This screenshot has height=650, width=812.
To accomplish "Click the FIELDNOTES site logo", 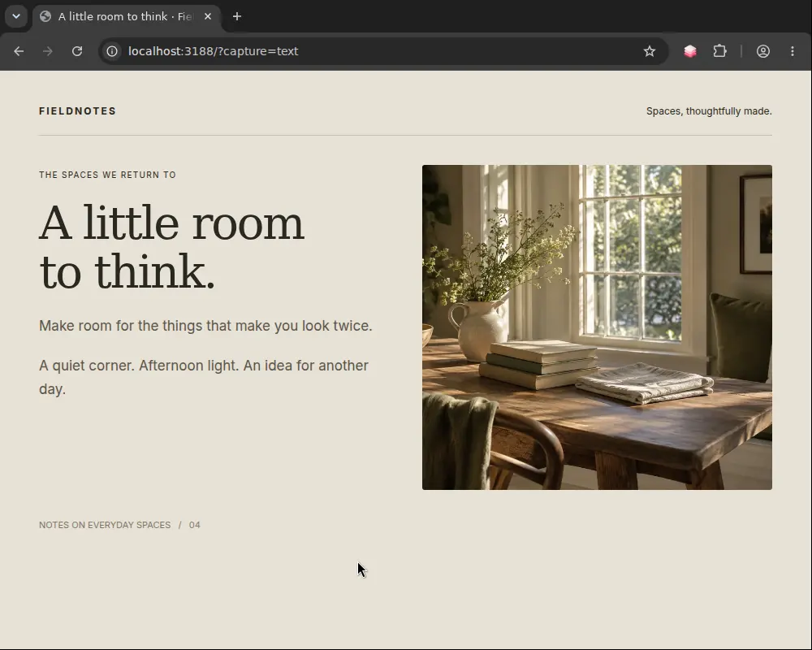I will click(78, 111).
